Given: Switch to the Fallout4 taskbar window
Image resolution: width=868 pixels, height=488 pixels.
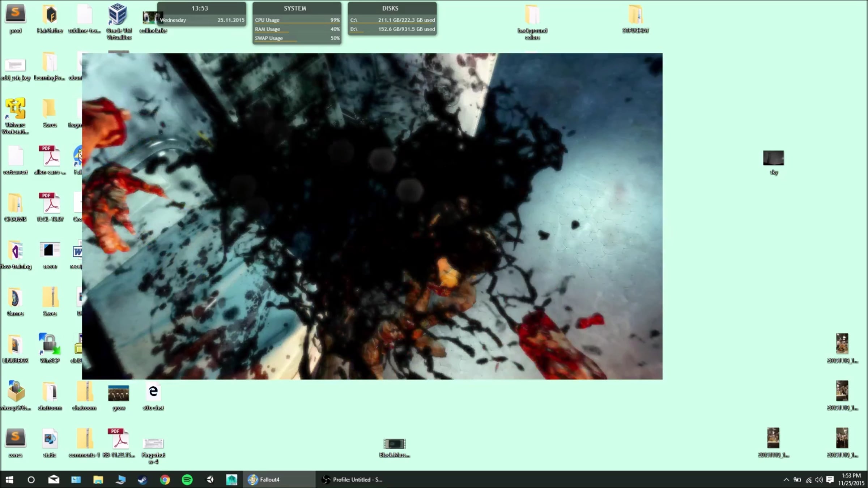Looking at the screenshot, I should point(278,480).
